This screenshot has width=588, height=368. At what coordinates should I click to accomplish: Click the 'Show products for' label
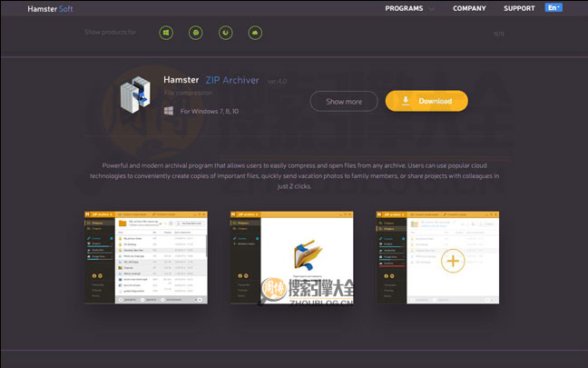[x=110, y=33]
